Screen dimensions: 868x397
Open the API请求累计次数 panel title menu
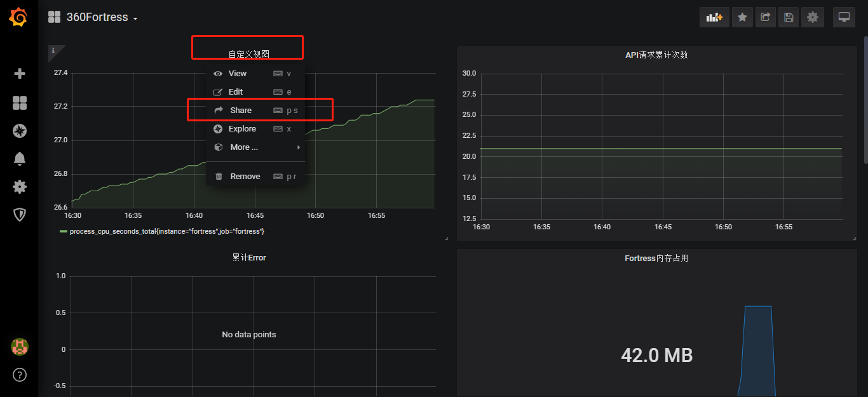(656, 55)
